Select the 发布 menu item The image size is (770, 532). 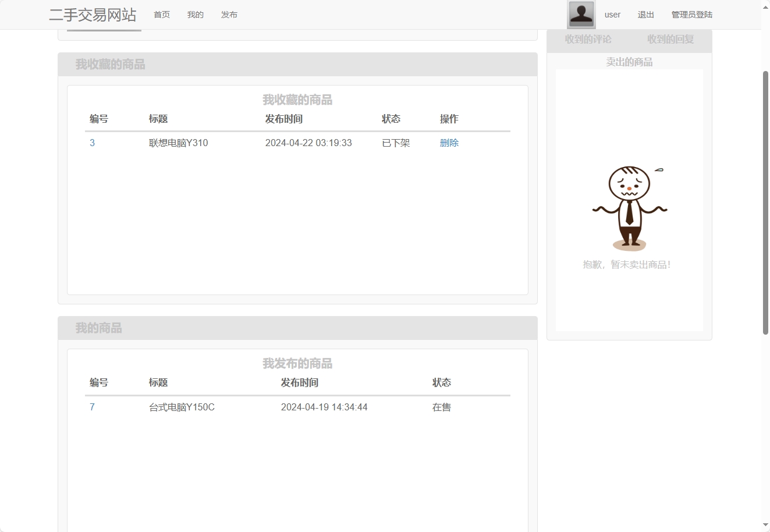click(x=229, y=15)
